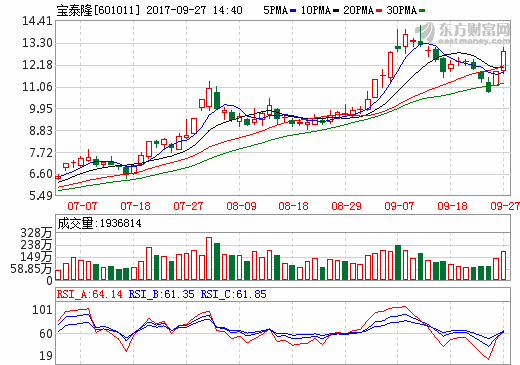Click the 09-18 date label
520x365 pixels.
tap(452, 206)
